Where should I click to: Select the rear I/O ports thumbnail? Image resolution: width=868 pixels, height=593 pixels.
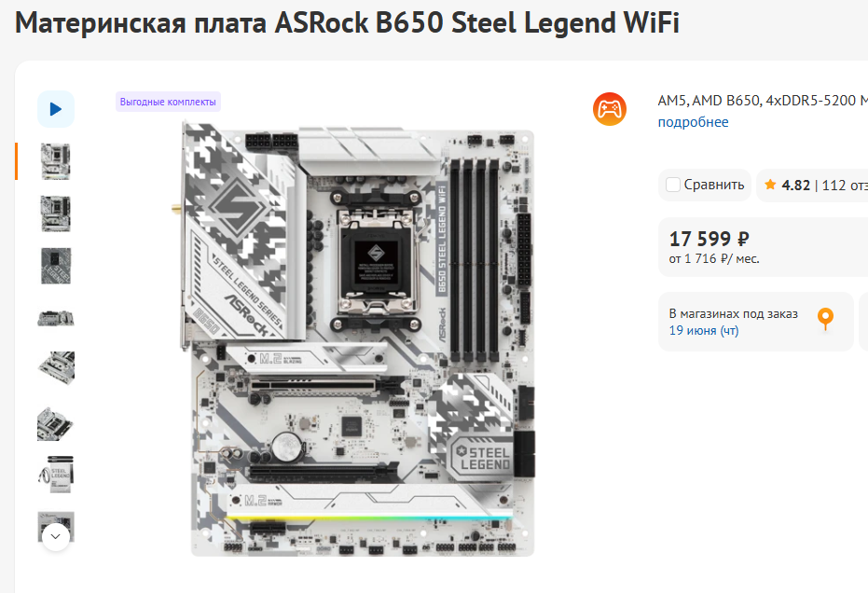(55, 318)
